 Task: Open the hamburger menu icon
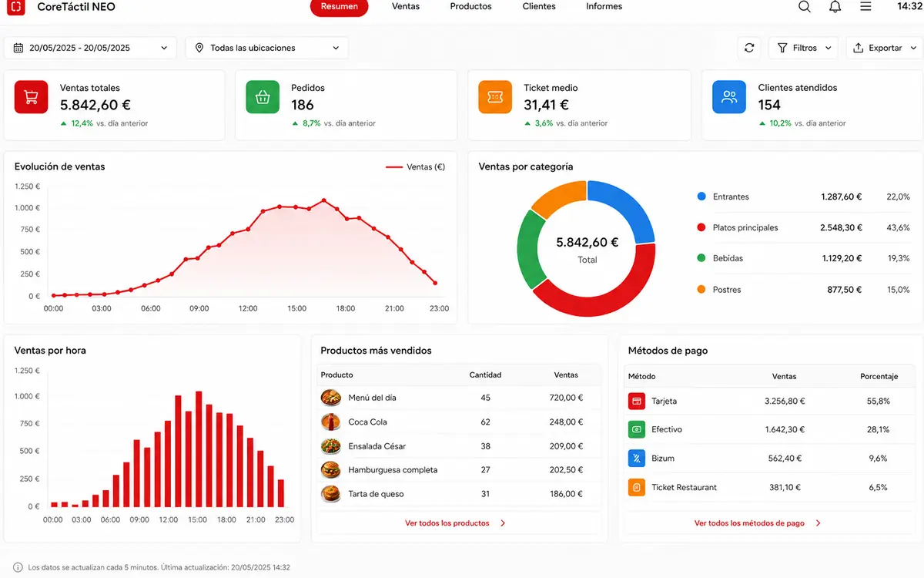tap(865, 7)
